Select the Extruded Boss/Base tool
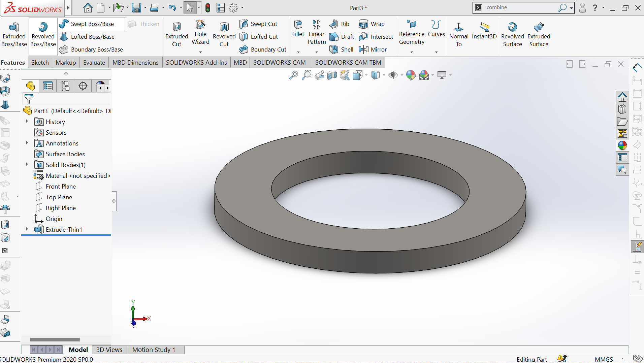The height and width of the screenshot is (363, 644). coord(14,34)
